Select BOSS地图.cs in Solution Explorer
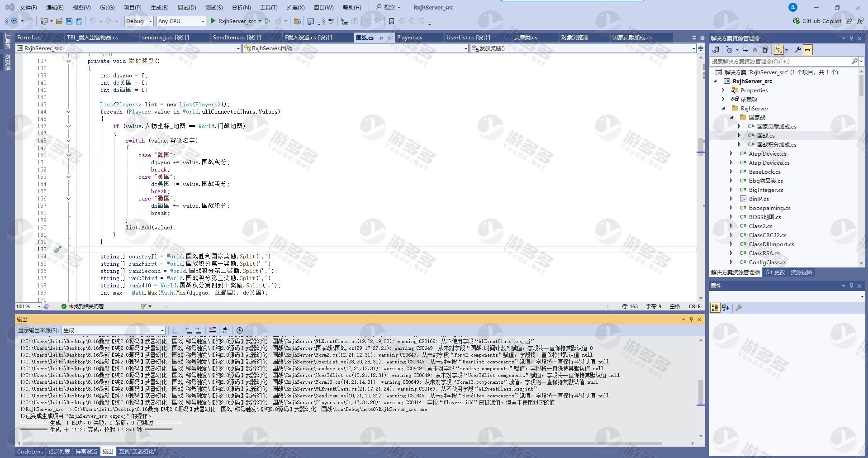Image resolution: width=868 pixels, height=458 pixels. click(764, 217)
